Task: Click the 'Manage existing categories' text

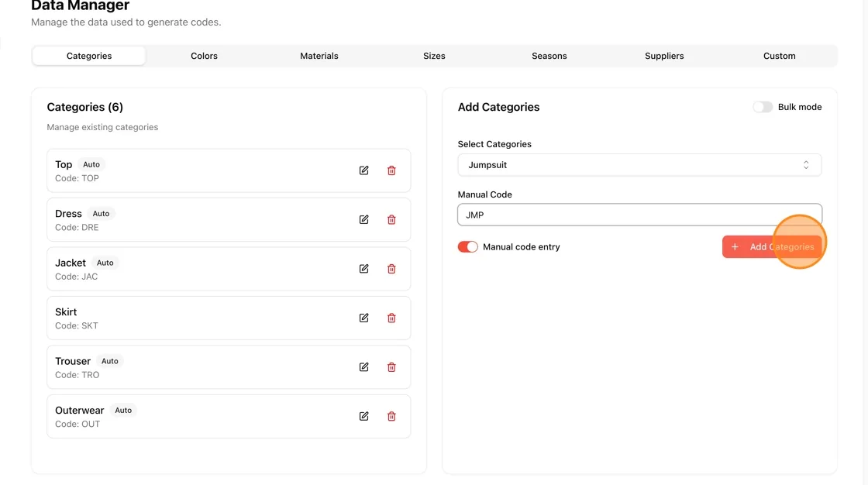Action: tap(102, 127)
